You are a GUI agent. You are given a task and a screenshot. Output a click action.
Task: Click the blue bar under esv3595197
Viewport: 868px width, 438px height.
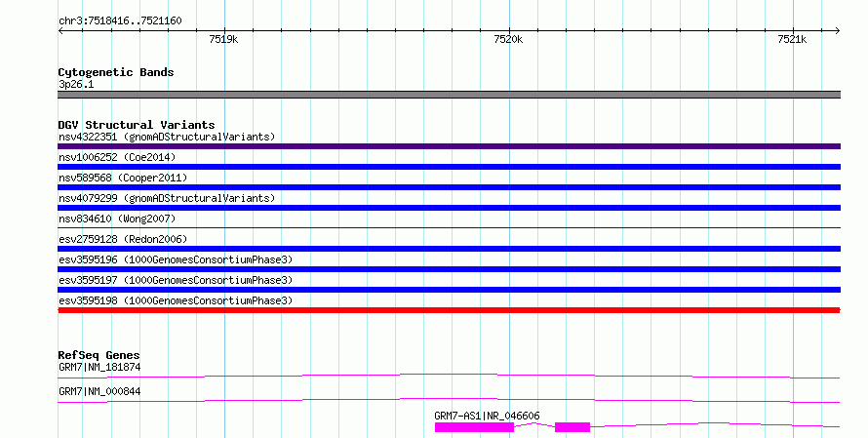tap(449, 290)
